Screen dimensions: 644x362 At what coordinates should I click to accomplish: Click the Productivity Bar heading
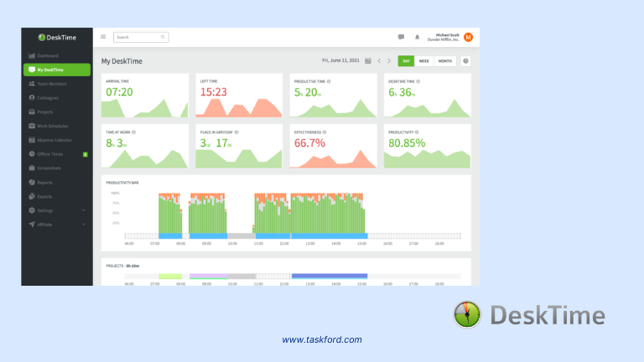pyautogui.click(x=122, y=183)
